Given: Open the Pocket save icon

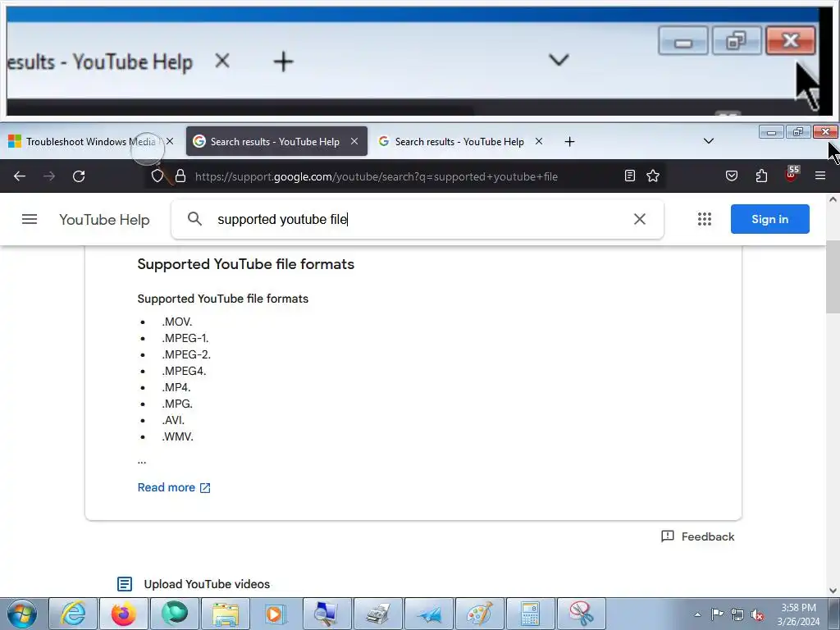Looking at the screenshot, I should [732, 176].
